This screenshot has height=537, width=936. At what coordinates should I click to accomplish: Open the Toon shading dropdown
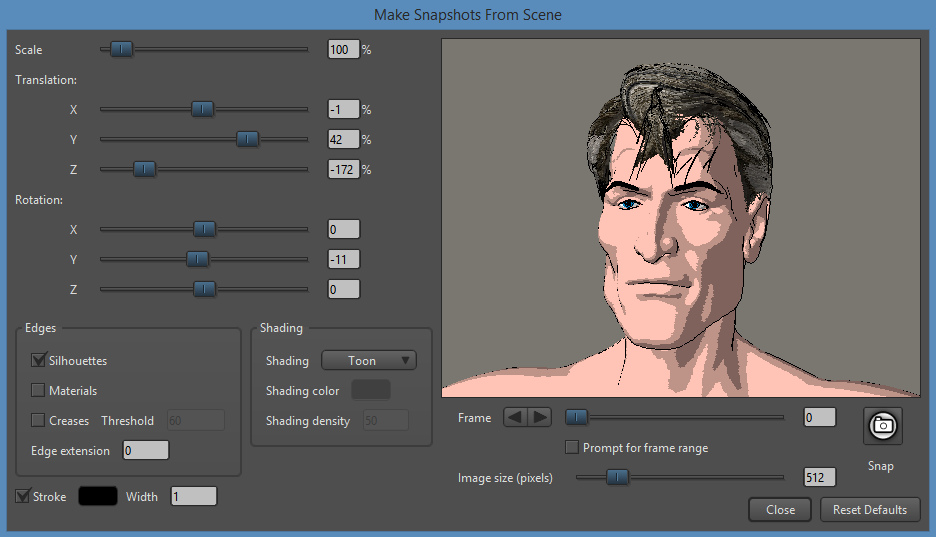tap(368, 360)
